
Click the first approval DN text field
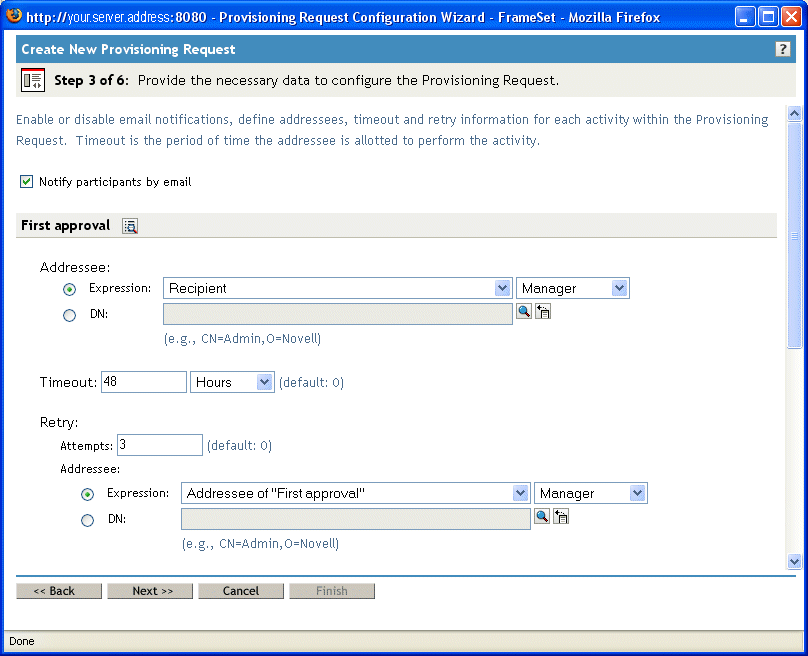point(338,314)
